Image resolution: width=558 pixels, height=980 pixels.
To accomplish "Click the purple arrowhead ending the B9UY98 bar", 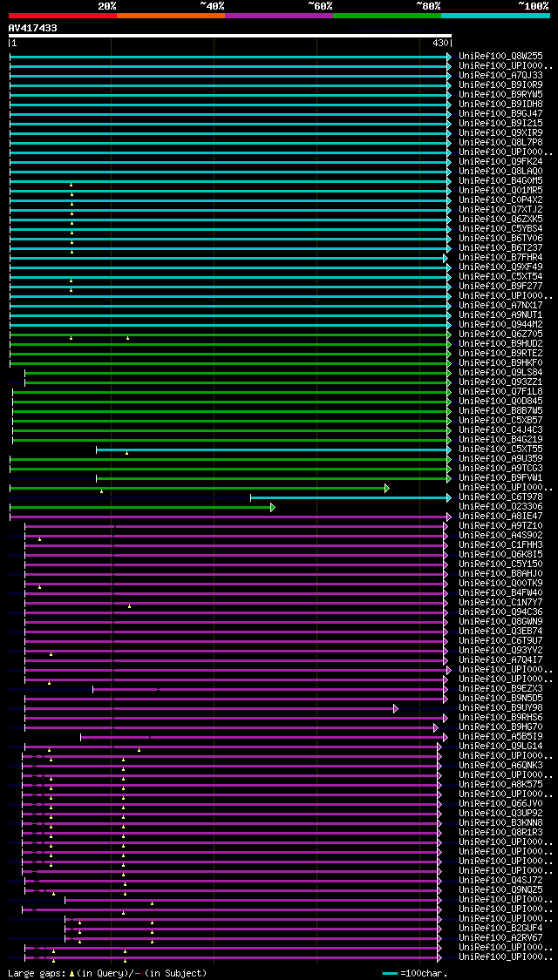I will click(x=395, y=709).
